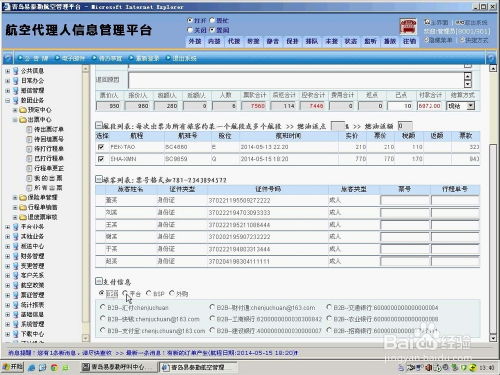
Task: Click the computer icon beside 财务管理
Action: point(16,256)
